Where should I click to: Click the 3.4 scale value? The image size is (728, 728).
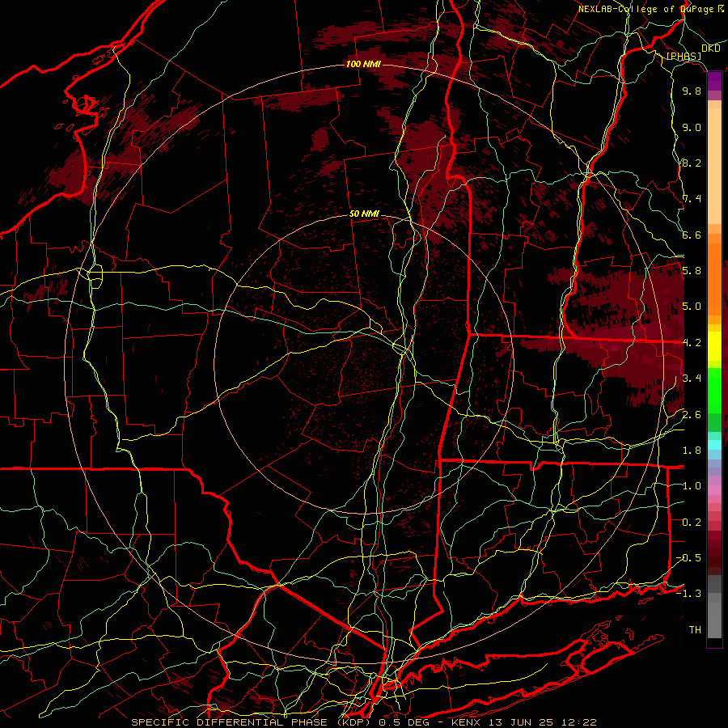pos(692,379)
